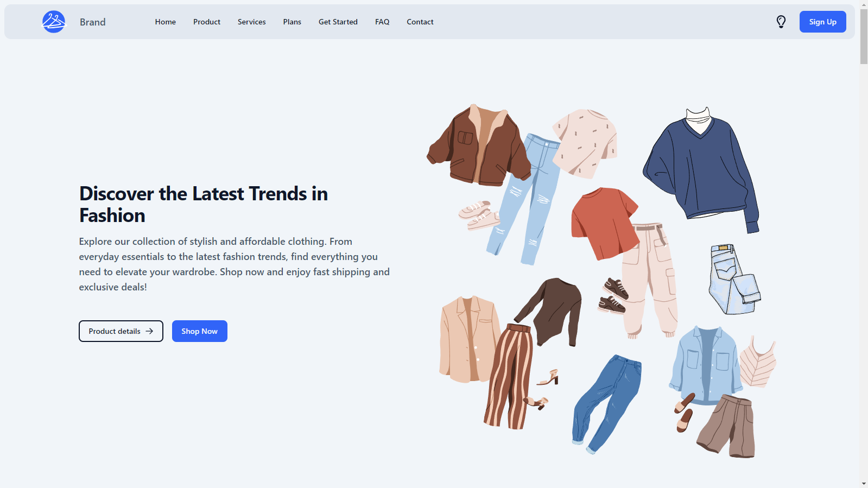Select the red t-shirt in the image
The width and height of the screenshot is (868, 488).
point(603,220)
